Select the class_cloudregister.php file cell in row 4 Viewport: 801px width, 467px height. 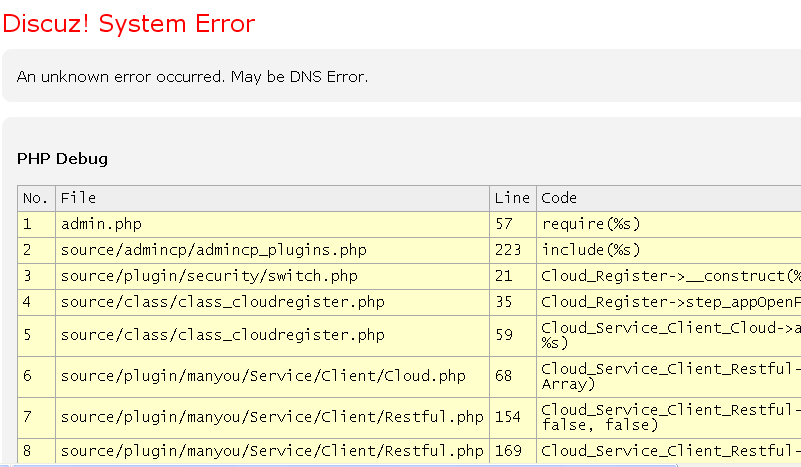point(272,302)
